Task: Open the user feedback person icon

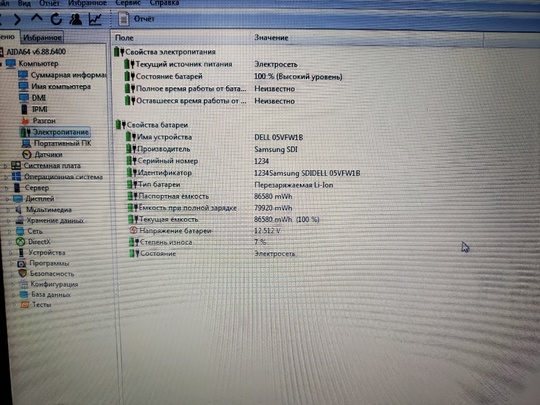Action: (x=75, y=19)
